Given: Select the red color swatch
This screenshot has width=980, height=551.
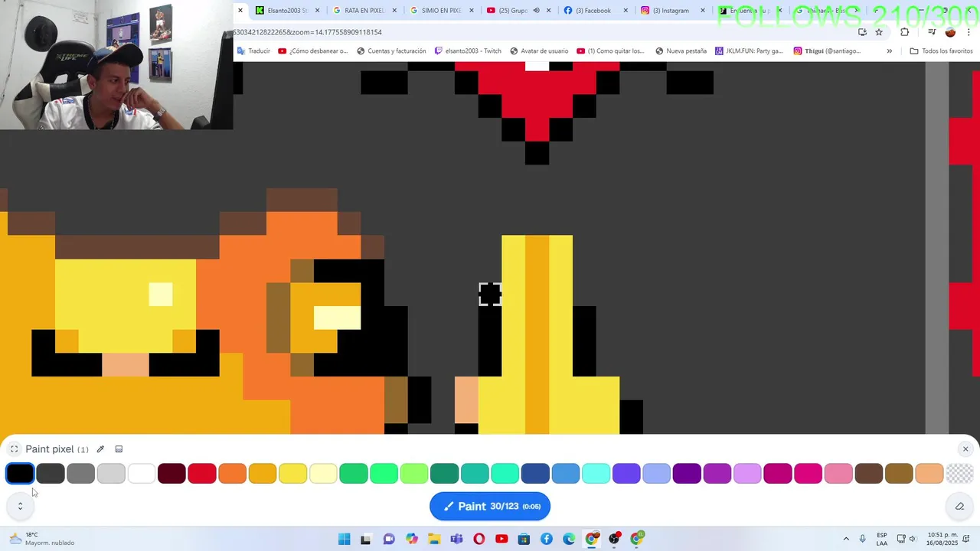Looking at the screenshot, I should pyautogui.click(x=202, y=474).
